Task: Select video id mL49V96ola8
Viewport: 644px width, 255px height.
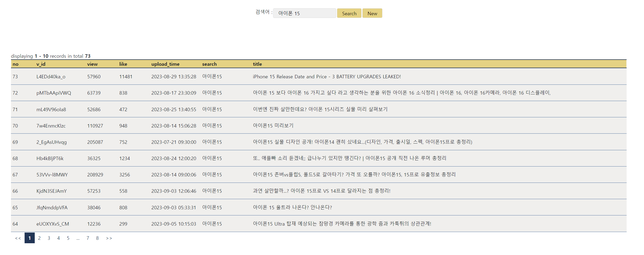Action: tap(51, 110)
